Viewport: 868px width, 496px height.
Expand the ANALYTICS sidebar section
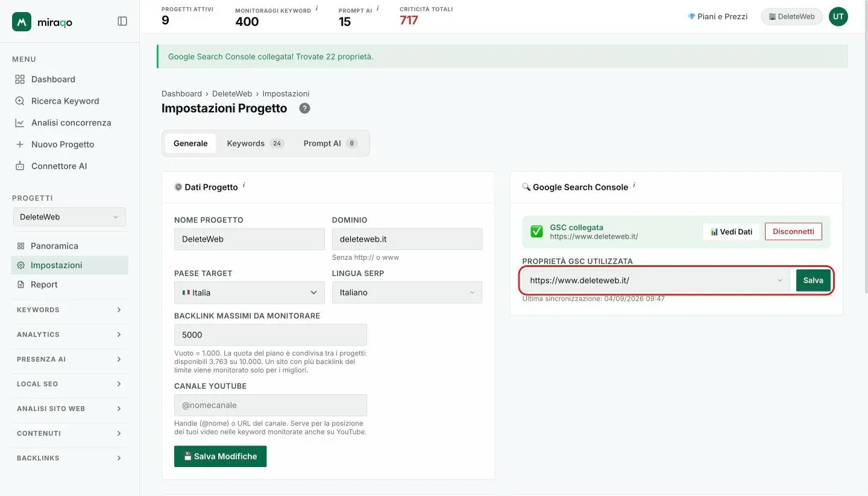(69, 334)
